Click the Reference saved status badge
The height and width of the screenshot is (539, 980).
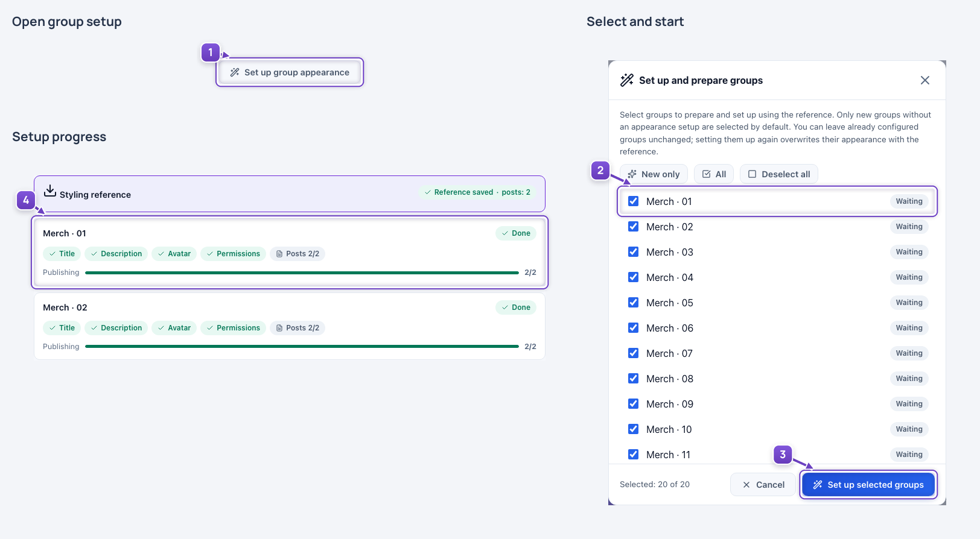click(x=477, y=192)
